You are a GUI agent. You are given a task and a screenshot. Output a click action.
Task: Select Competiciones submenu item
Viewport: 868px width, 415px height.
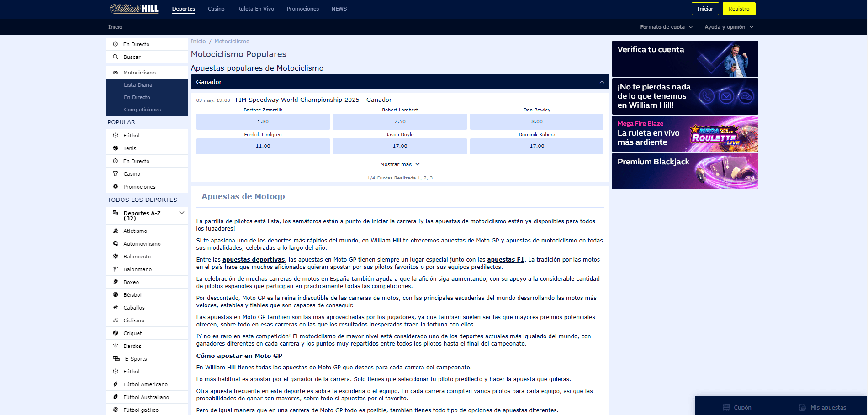click(147, 110)
